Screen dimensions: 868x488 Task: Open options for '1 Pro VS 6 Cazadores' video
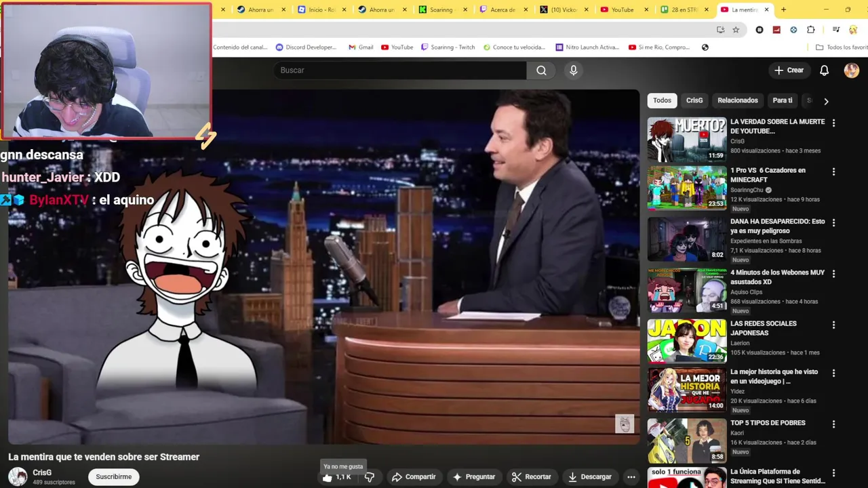[833, 172]
